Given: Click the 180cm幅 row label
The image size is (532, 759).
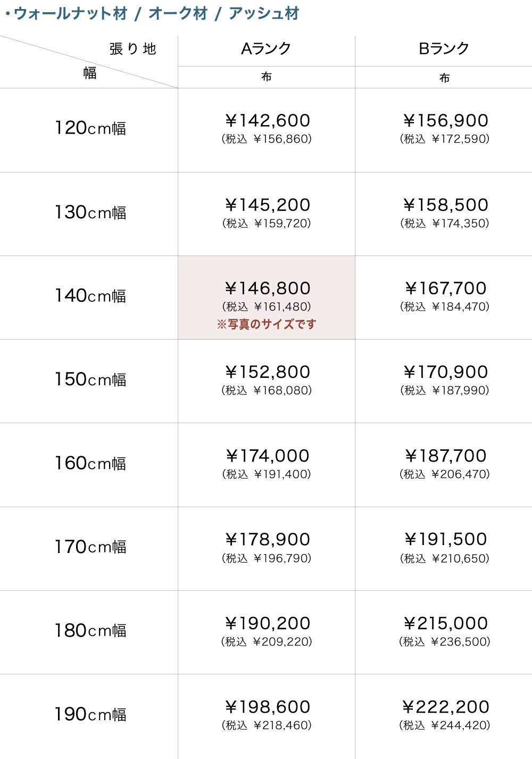Looking at the screenshot, I should pyautogui.click(x=90, y=631).
